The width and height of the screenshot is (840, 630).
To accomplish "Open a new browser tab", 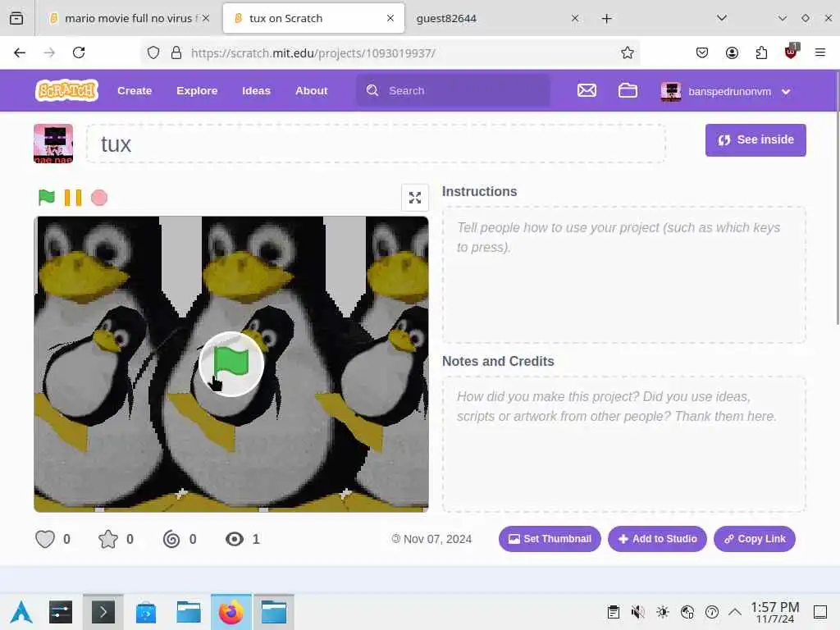I will (x=606, y=19).
